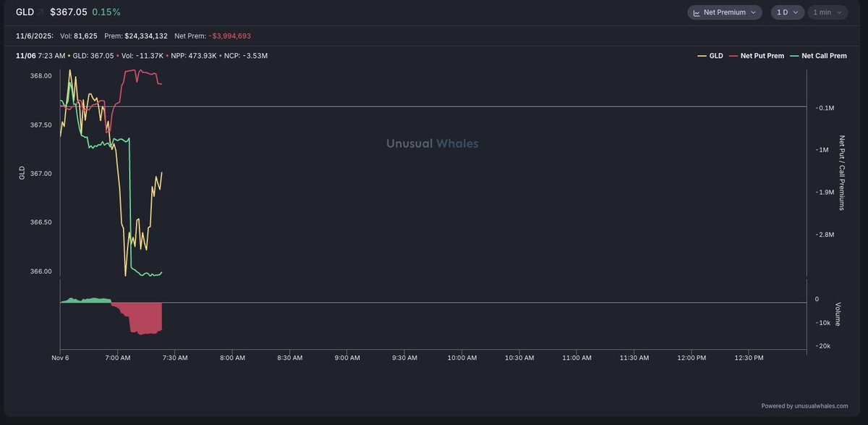Toggle Net Call Prem legend series
Screen dimensions: 868x425
819,56
